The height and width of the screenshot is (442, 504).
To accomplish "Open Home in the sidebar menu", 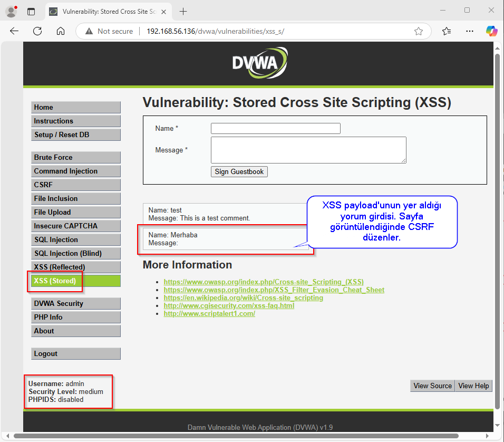I will point(76,108).
